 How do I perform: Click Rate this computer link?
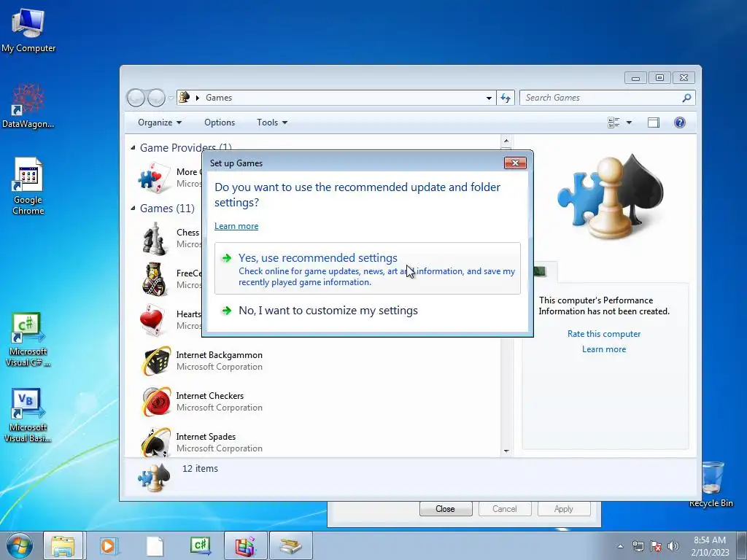[603, 334]
